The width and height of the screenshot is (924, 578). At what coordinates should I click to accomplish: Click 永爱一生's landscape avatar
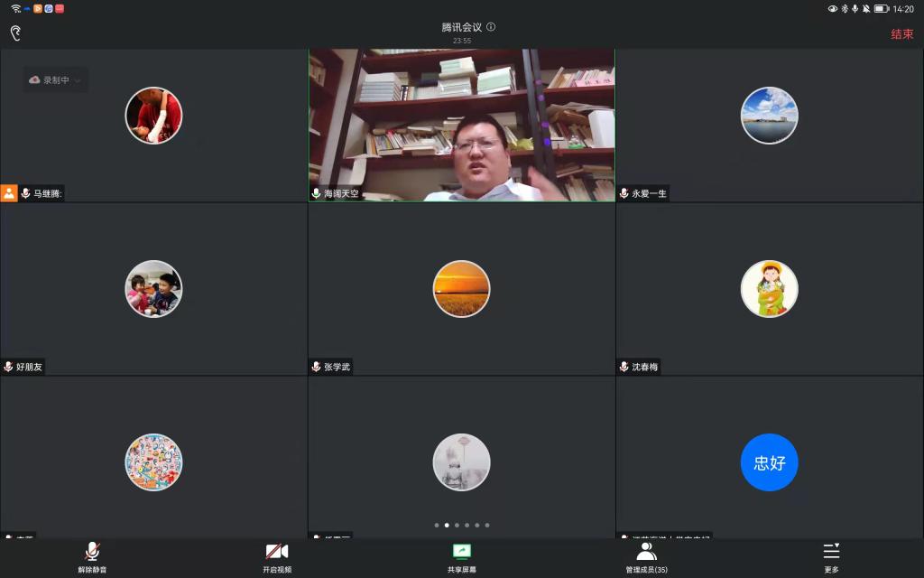(x=769, y=116)
